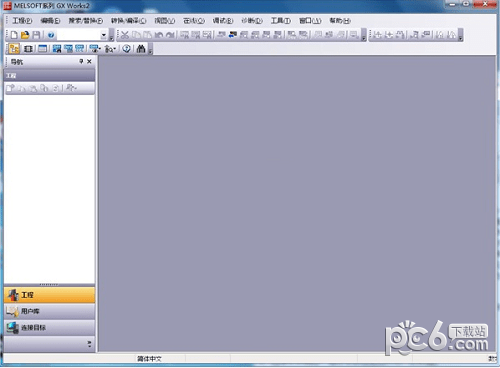Switch to the 连接目标 navigation pane
Screen dimensions: 500x368
pos(49,328)
